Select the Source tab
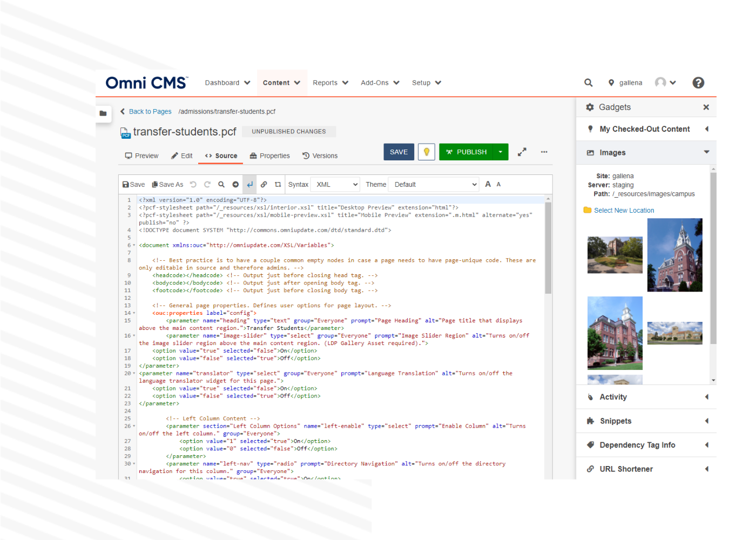Screen dimensions: 756x540 [x=221, y=156]
